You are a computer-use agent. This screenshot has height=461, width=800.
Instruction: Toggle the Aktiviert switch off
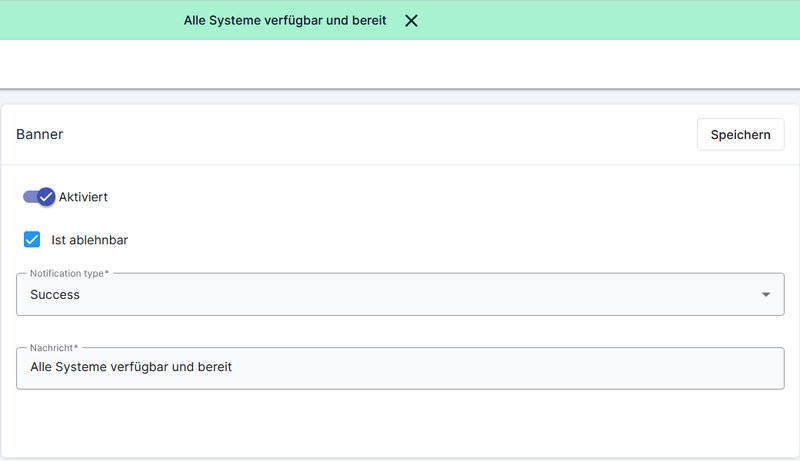click(x=39, y=197)
